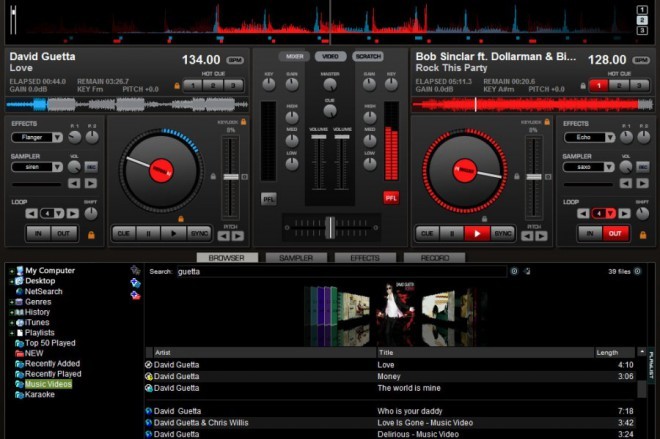The width and height of the screenshot is (660, 439).
Task: Click right deck red loop OUT button
Action: (615, 234)
